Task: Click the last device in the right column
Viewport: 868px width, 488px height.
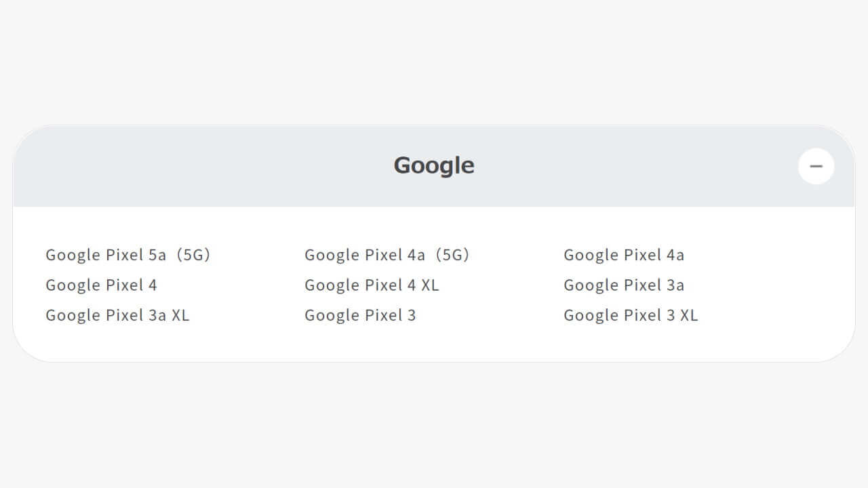Action: click(x=630, y=315)
